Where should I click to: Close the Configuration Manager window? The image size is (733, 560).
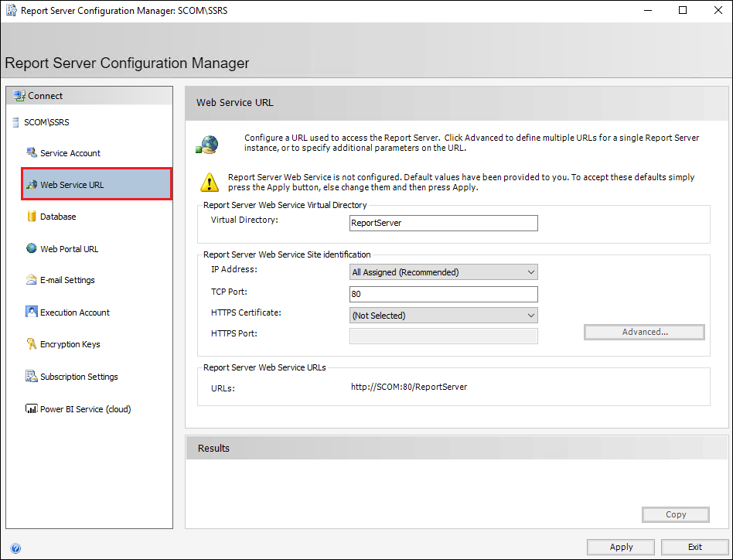pyautogui.click(x=718, y=10)
